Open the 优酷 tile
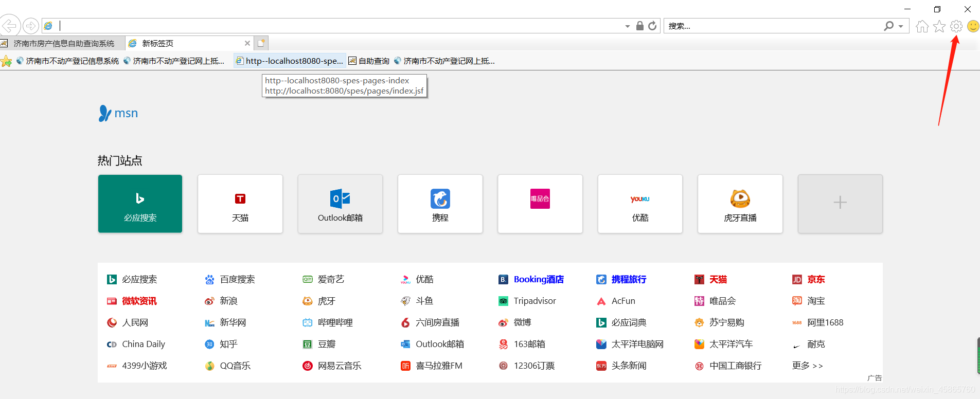The image size is (980, 399). (640, 204)
